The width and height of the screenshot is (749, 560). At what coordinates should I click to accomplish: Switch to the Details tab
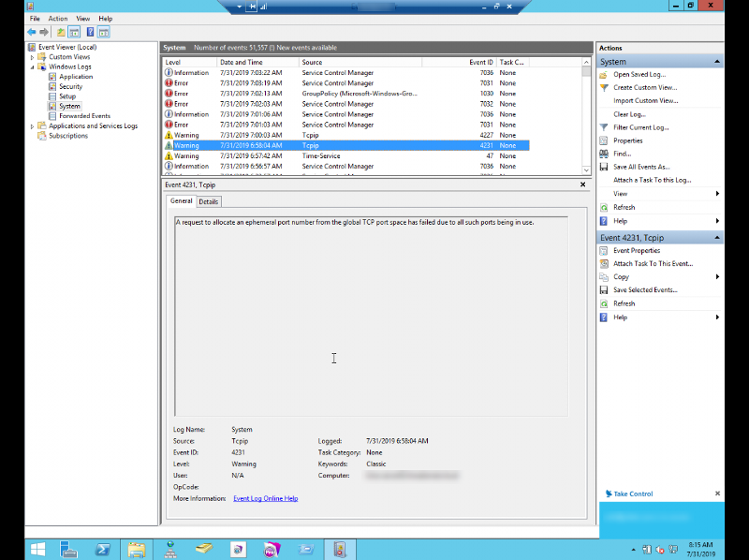pyautogui.click(x=208, y=200)
